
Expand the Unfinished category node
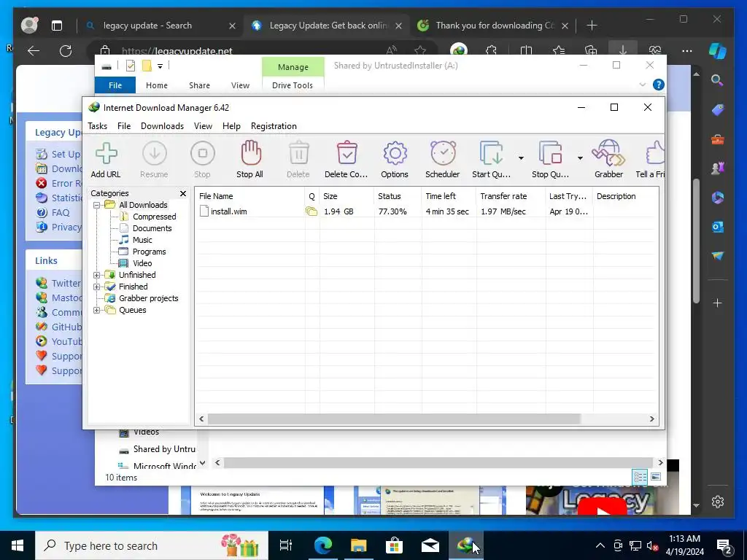tap(97, 275)
